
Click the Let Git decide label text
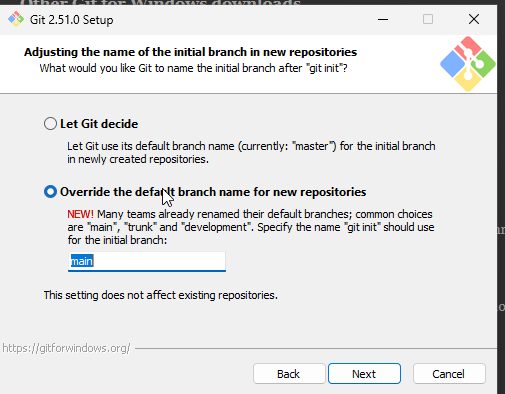click(x=99, y=124)
